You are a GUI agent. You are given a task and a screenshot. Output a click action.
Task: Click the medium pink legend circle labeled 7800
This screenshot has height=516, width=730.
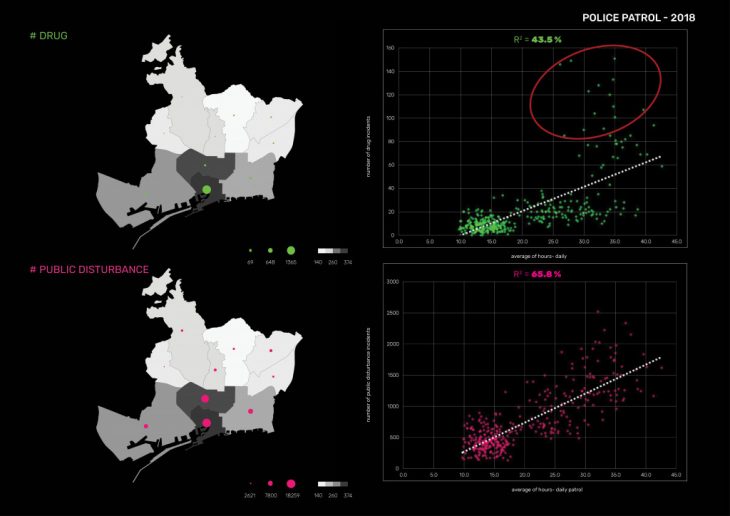[270, 482]
